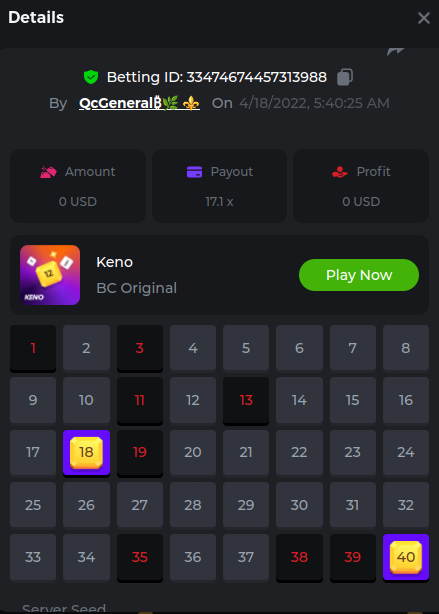The height and width of the screenshot is (614, 439).
Task: Click the red Profit hand icon
Action: [340, 172]
